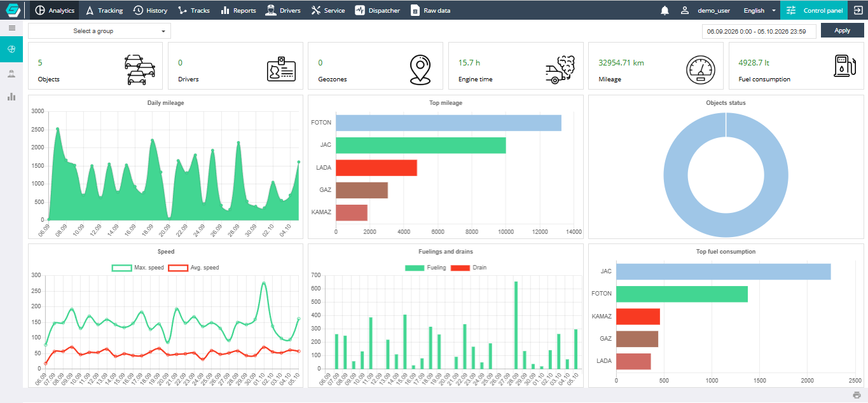Click the Top fuel consumption title
This screenshot has height=403, width=868.
pos(726,252)
